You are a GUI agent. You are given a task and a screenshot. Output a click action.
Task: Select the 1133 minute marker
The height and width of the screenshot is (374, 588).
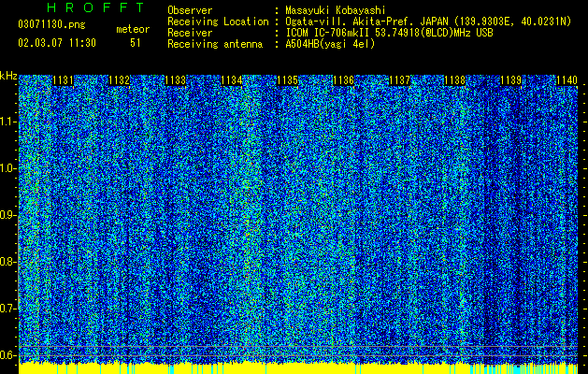click(175, 80)
